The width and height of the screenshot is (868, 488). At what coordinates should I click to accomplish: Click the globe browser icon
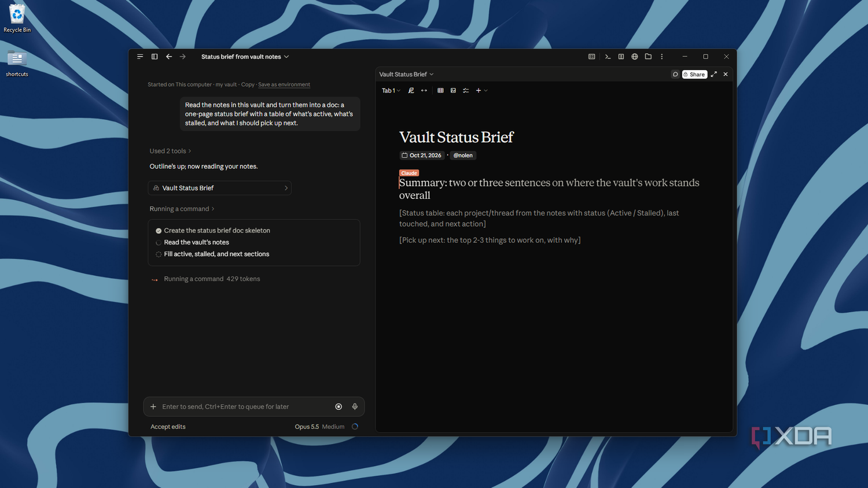pyautogui.click(x=635, y=57)
